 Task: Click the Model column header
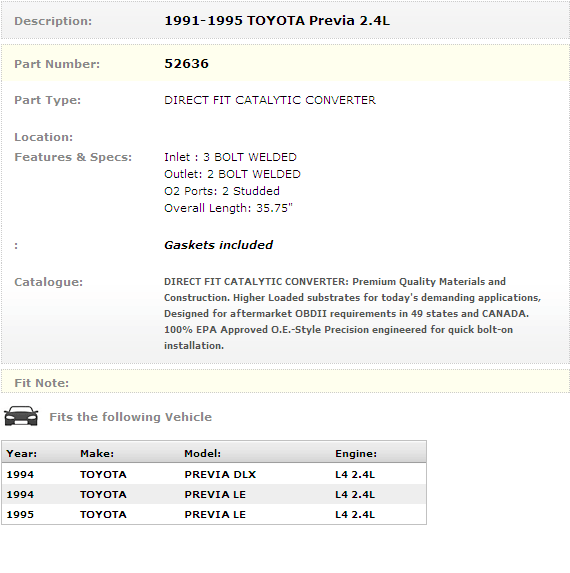(x=202, y=454)
